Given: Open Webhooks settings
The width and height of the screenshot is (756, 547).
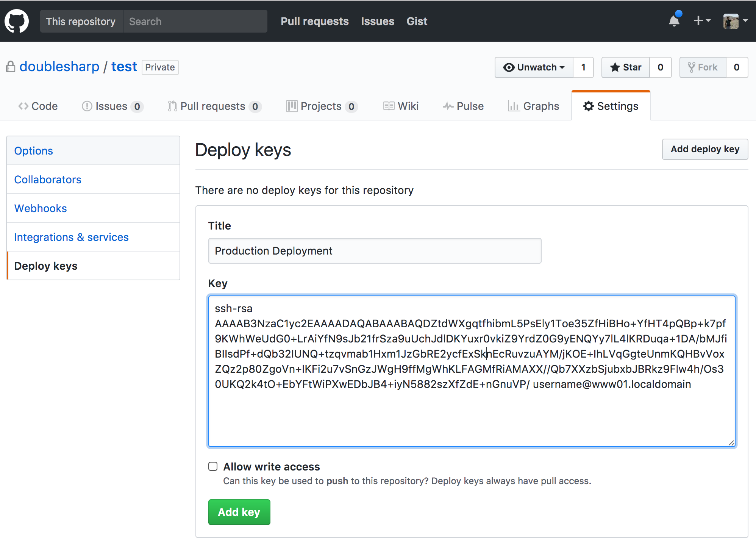Looking at the screenshot, I should (93, 208).
